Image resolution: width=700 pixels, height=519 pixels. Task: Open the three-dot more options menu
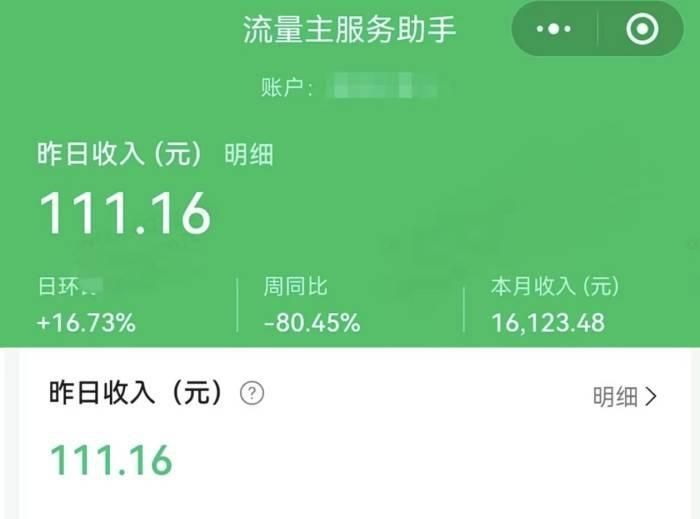554,29
